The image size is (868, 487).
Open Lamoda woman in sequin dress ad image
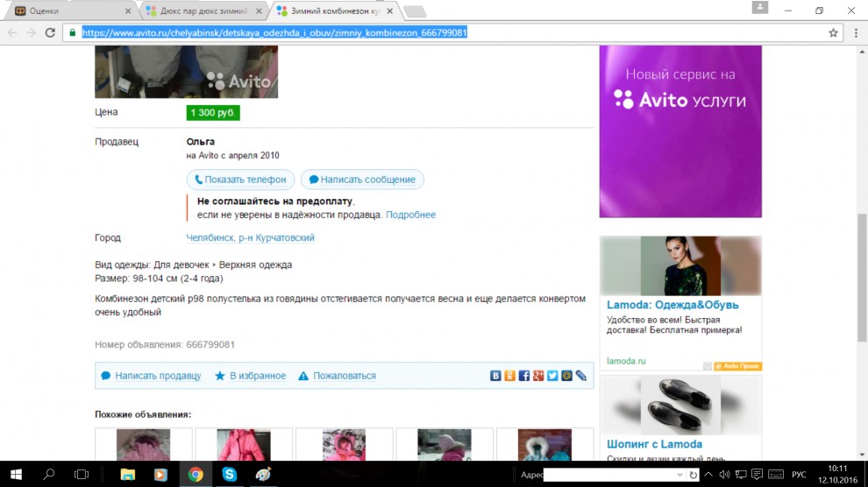point(680,266)
